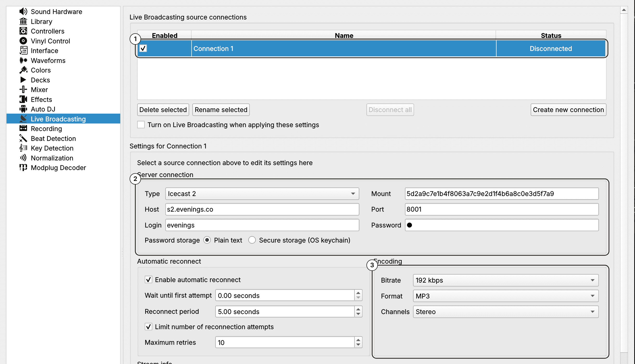Click the Auto DJ robot icon
This screenshot has height=364, width=635.
pos(23,109)
